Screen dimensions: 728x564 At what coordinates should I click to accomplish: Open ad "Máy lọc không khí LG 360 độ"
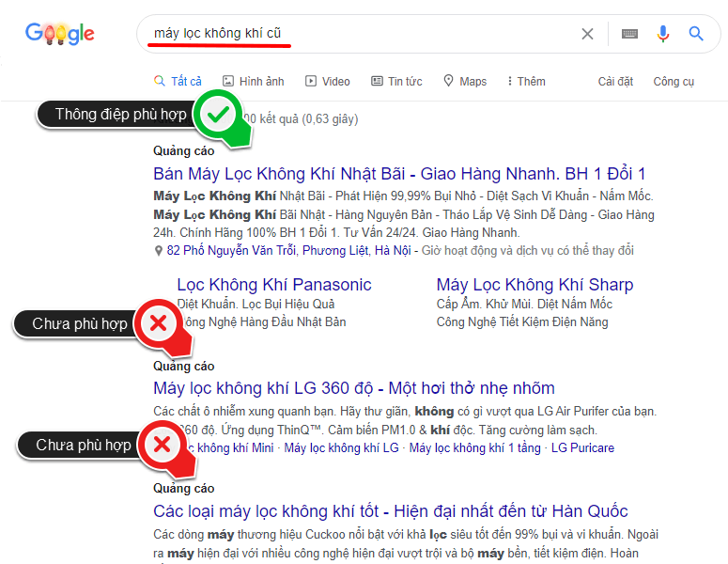(x=354, y=388)
